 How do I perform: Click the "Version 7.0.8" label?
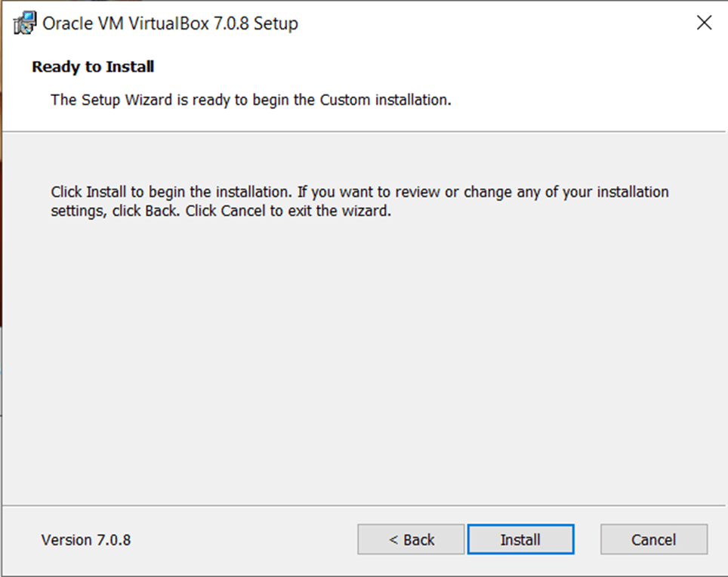[86, 540]
